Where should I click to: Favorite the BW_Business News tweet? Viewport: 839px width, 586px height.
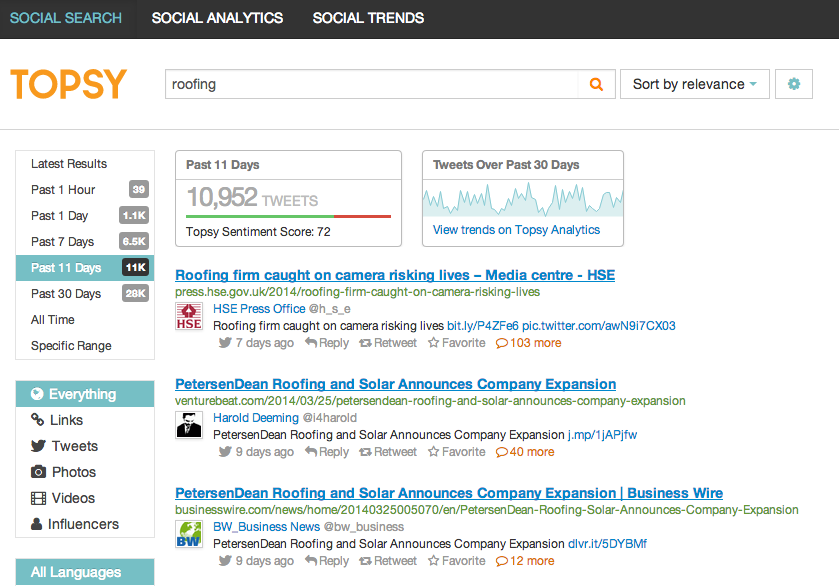click(x=456, y=561)
